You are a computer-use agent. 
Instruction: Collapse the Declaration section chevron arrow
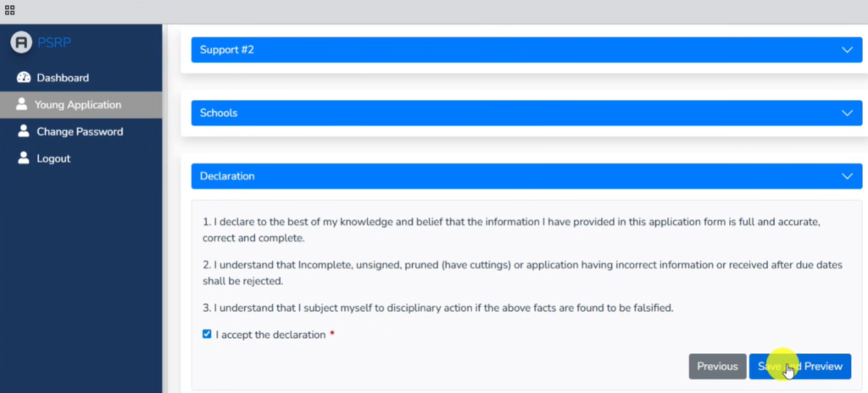(847, 176)
